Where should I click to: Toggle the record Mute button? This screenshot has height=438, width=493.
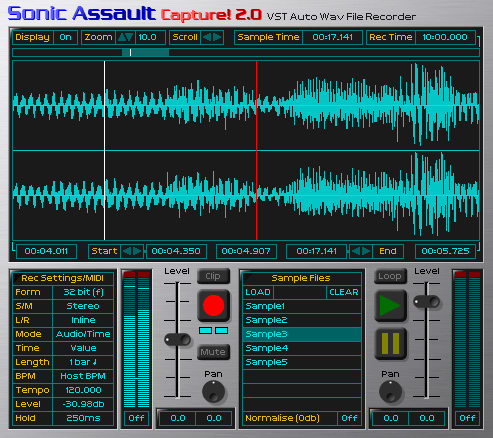(213, 352)
